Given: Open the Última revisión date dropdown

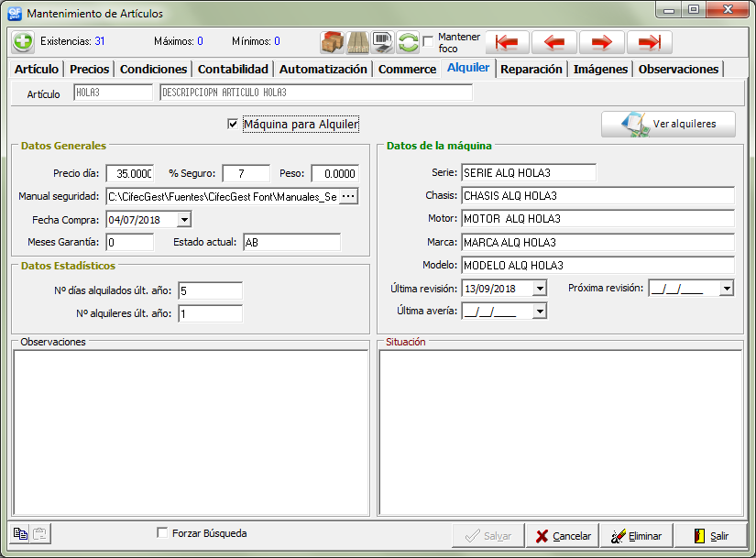Looking at the screenshot, I should tap(540, 289).
